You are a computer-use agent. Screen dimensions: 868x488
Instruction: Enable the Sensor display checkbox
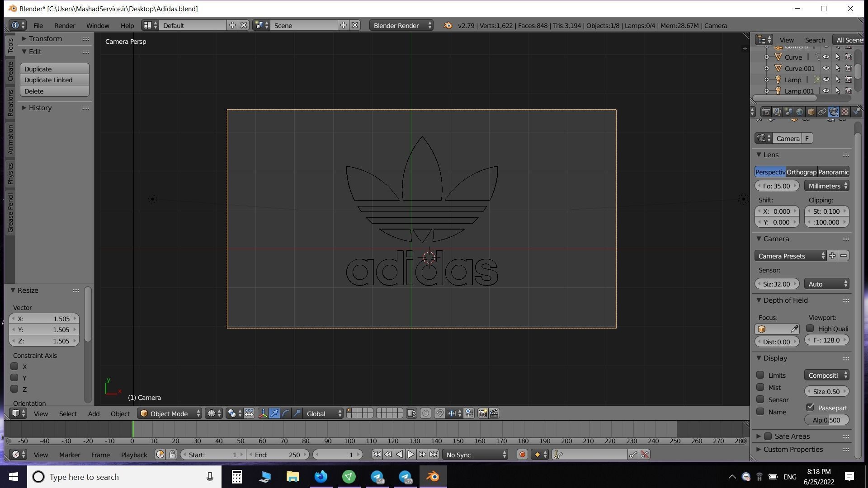point(760,399)
